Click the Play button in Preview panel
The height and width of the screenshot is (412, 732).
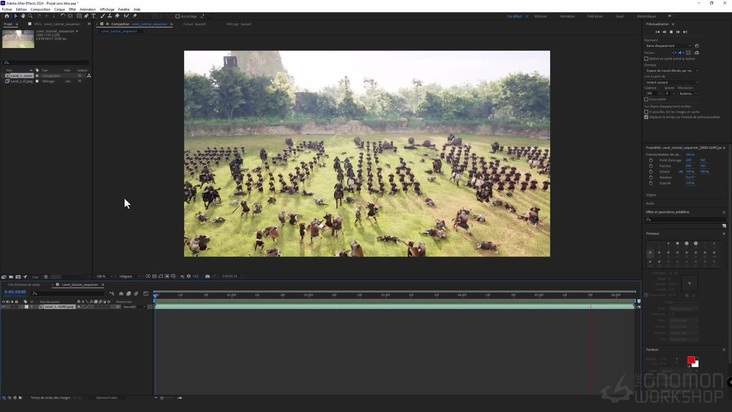671,32
